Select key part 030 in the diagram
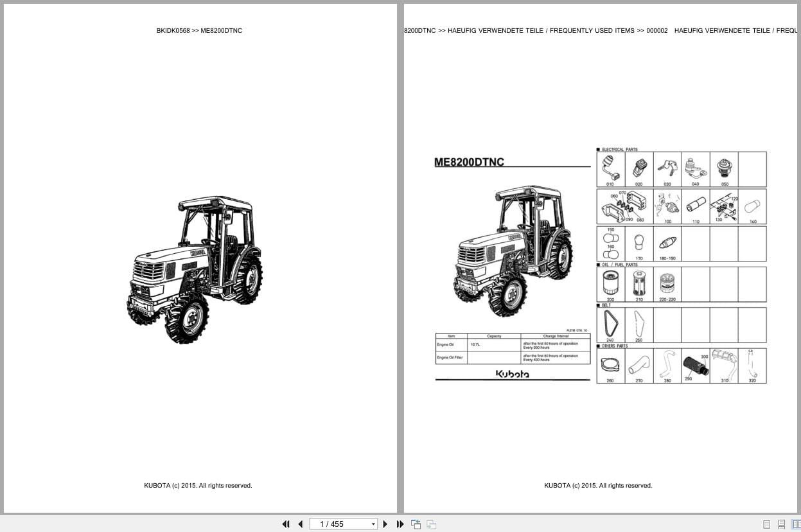The width and height of the screenshot is (801, 532). pyautogui.click(x=667, y=170)
